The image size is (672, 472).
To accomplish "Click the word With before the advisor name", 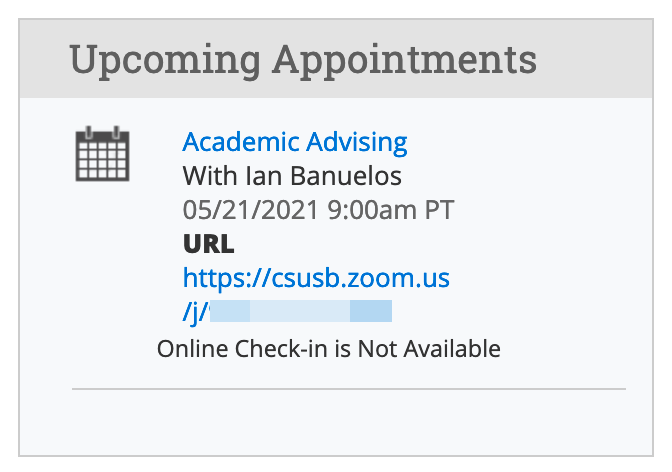I will click(210, 176).
